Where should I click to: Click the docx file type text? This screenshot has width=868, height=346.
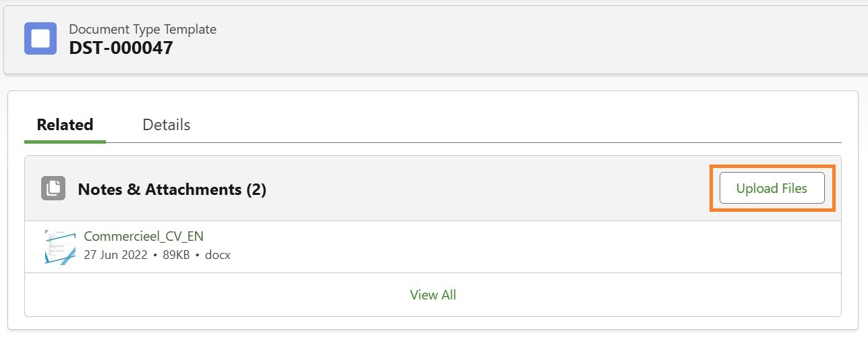click(x=218, y=256)
